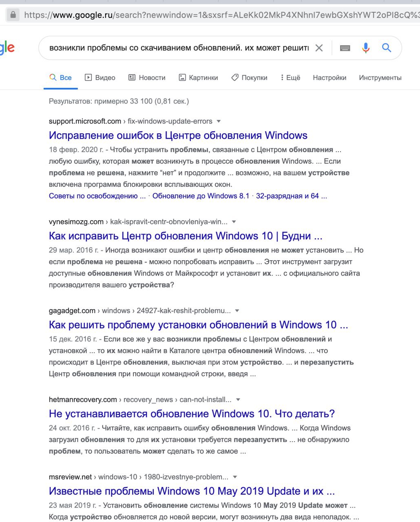Open Не устанавливается обновление Windows 10 link
420x522 pixels.
(192, 414)
